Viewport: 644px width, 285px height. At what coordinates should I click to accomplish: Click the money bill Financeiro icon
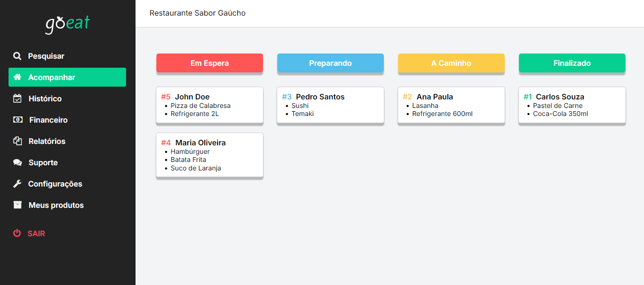coord(18,120)
